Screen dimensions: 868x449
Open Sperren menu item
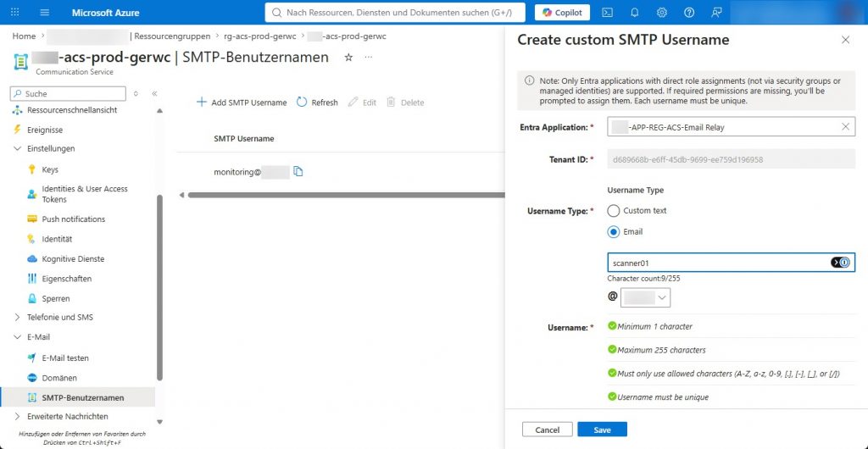(56, 298)
